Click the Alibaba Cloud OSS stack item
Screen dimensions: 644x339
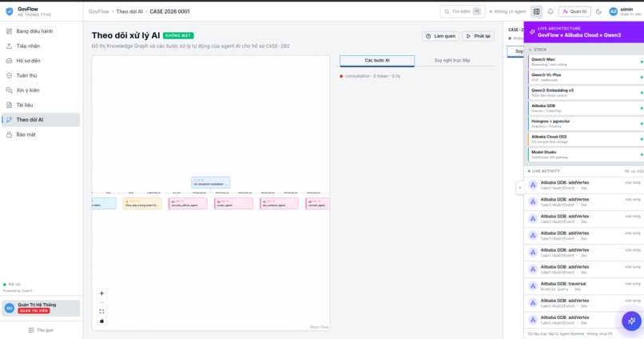[586, 139]
